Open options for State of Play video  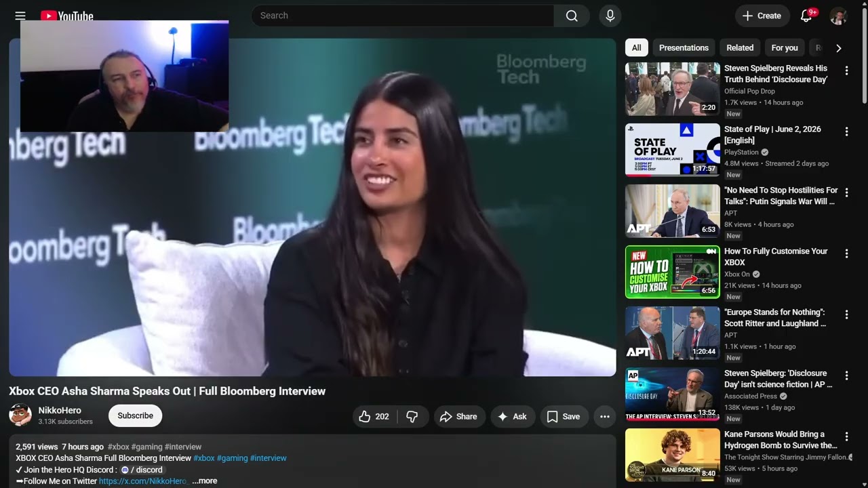[x=846, y=131]
